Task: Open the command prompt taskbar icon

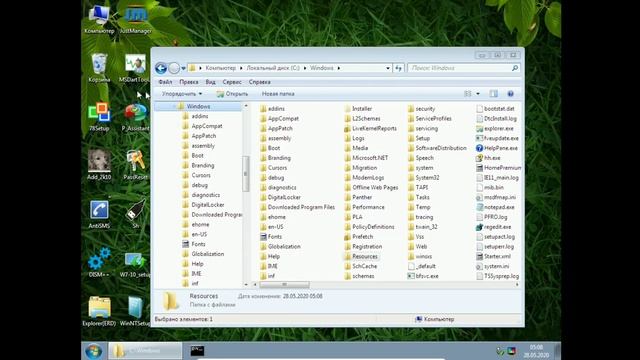Action: (x=197, y=351)
